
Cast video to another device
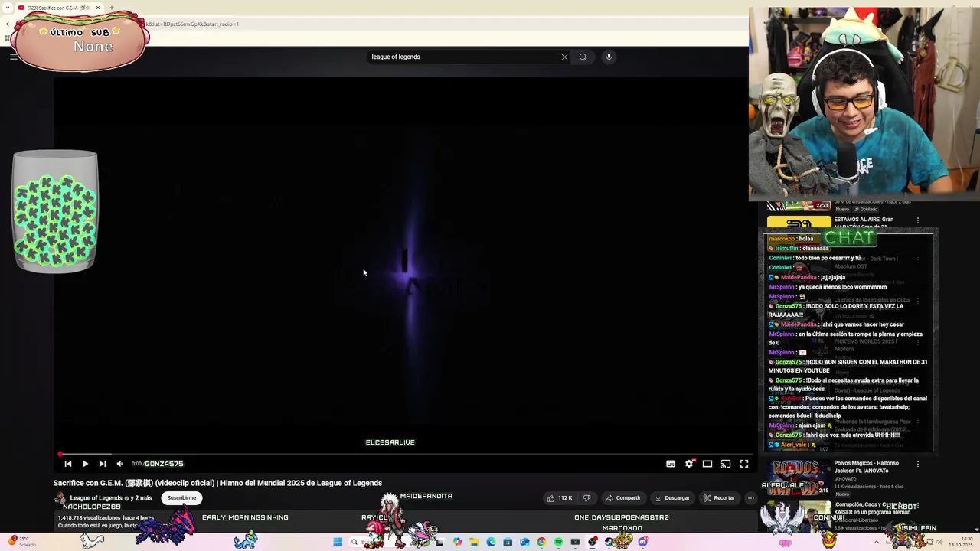tap(726, 464)
